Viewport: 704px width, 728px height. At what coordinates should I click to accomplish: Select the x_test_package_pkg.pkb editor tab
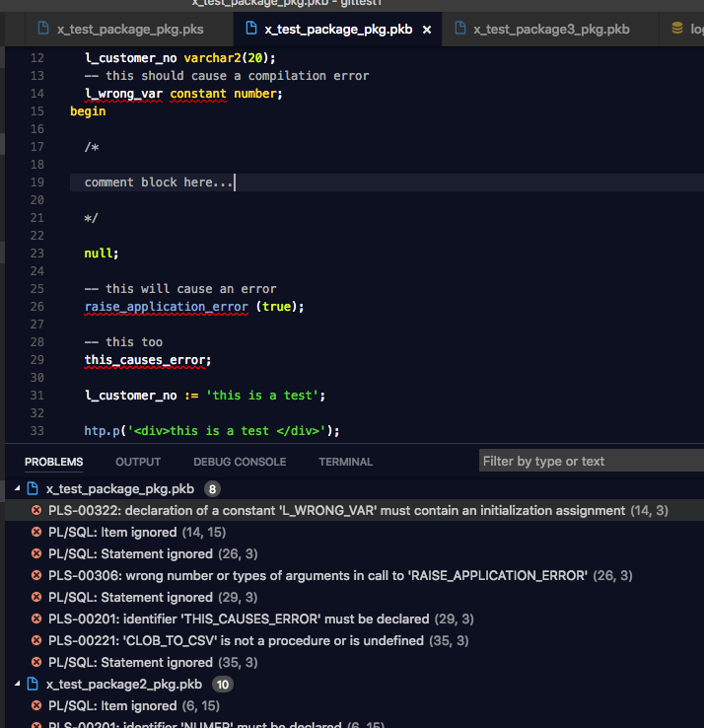pyautogui.click(x=338, y=30)
